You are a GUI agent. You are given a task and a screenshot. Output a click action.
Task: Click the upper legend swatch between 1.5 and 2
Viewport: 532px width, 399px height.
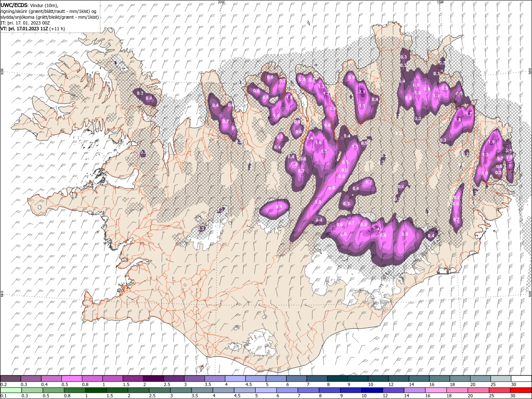tap(133, 379)
